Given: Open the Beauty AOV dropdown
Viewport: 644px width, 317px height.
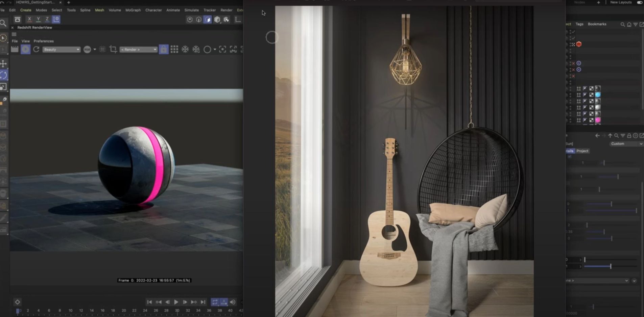Looking at the screenshot, I should (x=61, y=49).
